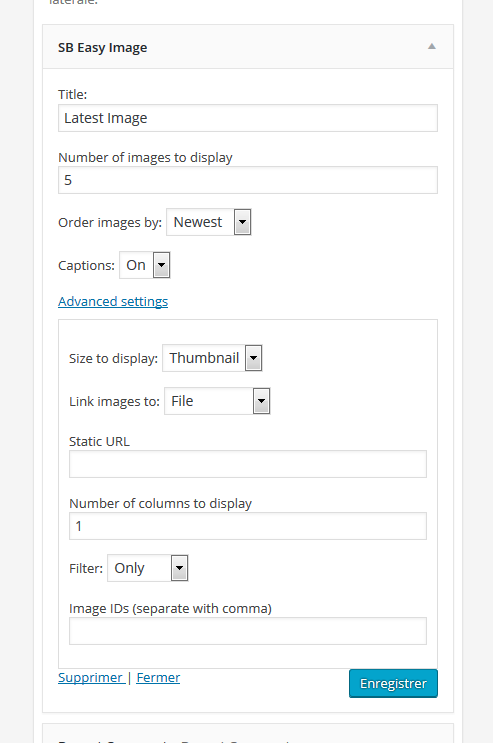Click the arrow button of Thumbnail select
Viewport: 493px width, 743px height.
click(x=254, y=358)
